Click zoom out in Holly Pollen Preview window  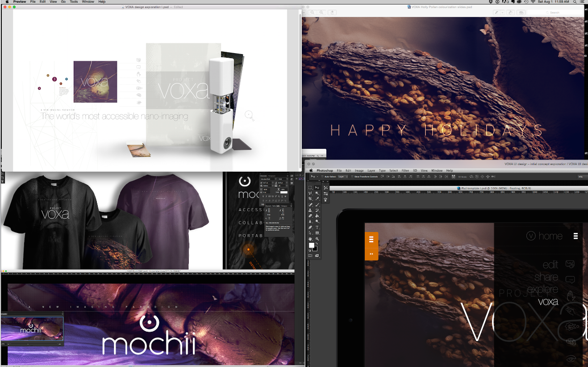312,13
